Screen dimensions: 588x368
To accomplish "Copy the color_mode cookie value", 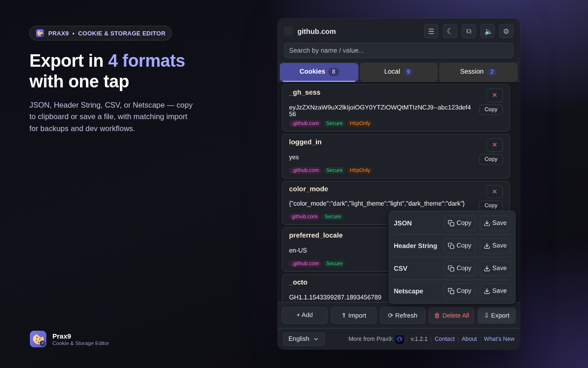I will coord(491,206).
